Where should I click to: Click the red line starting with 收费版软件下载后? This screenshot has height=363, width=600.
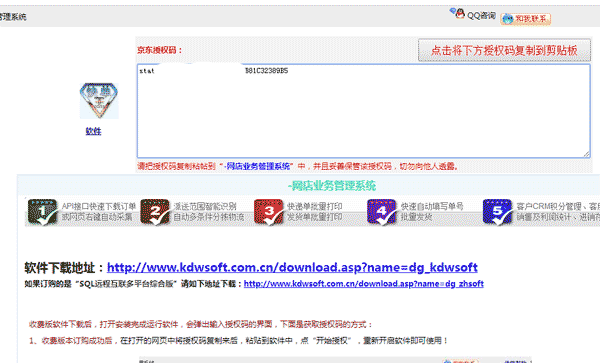click(201, 324)
